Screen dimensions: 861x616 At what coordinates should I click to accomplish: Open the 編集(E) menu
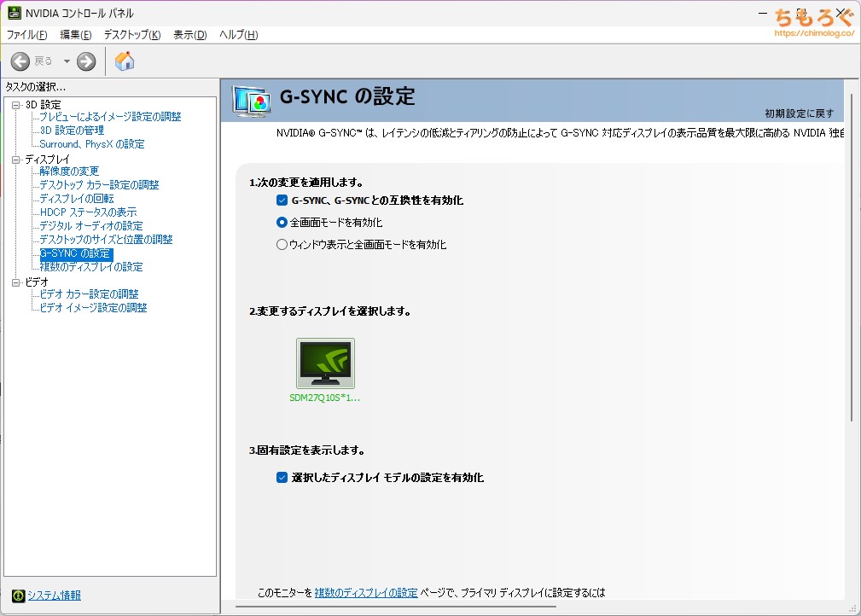click(x=76, y=35)
